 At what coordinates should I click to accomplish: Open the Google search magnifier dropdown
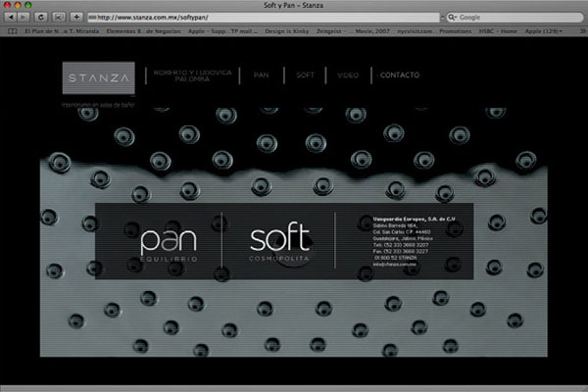tap(452, 18)
